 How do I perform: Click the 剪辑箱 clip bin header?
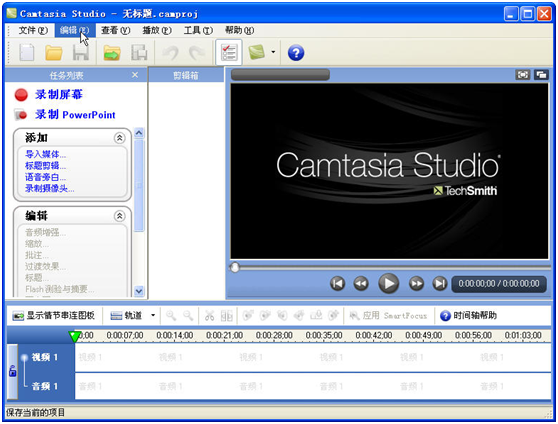tap(186, 75)
